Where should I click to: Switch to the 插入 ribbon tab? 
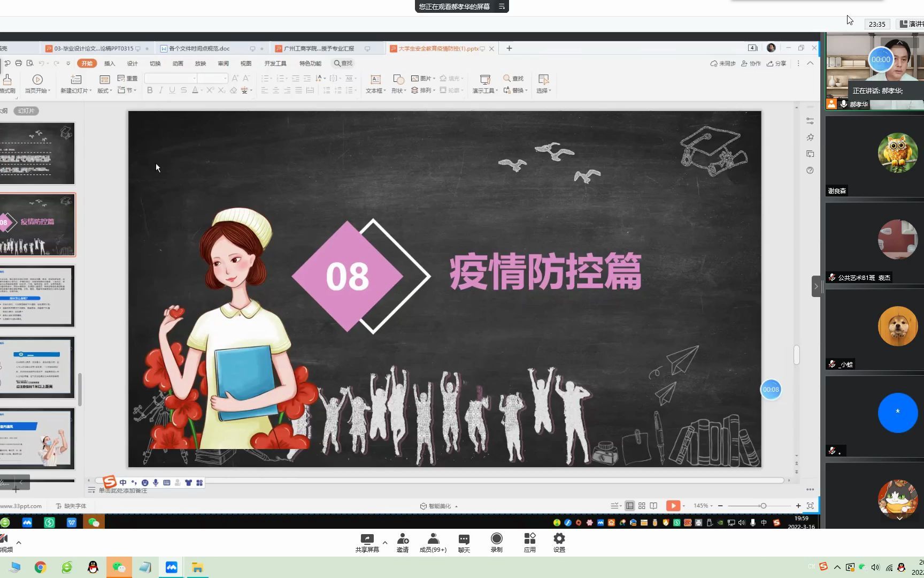(x=110, y=63)
